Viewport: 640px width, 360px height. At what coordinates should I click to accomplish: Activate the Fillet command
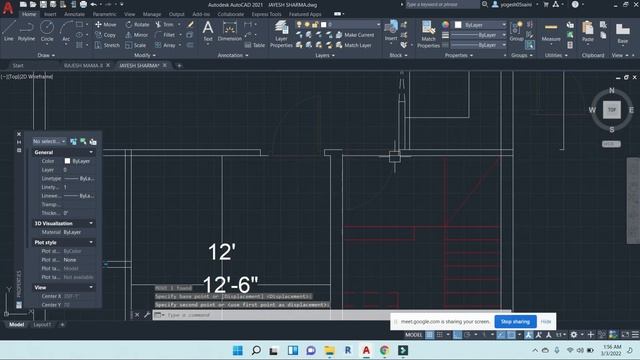point(165,35)
